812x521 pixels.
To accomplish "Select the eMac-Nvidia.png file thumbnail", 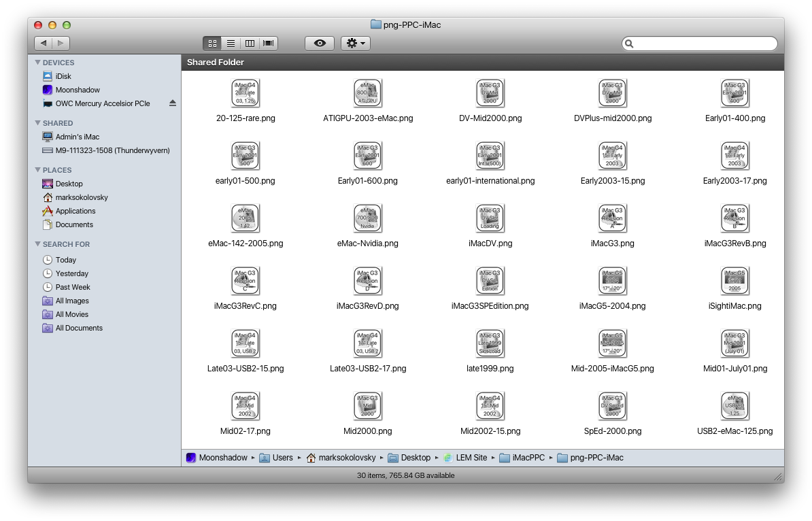I will point(367,218).
